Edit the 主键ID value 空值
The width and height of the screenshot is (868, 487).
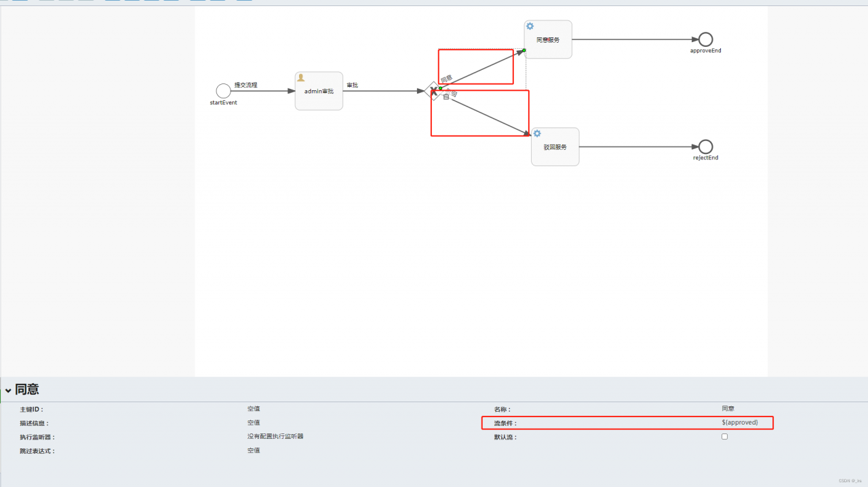coord(254,409)
